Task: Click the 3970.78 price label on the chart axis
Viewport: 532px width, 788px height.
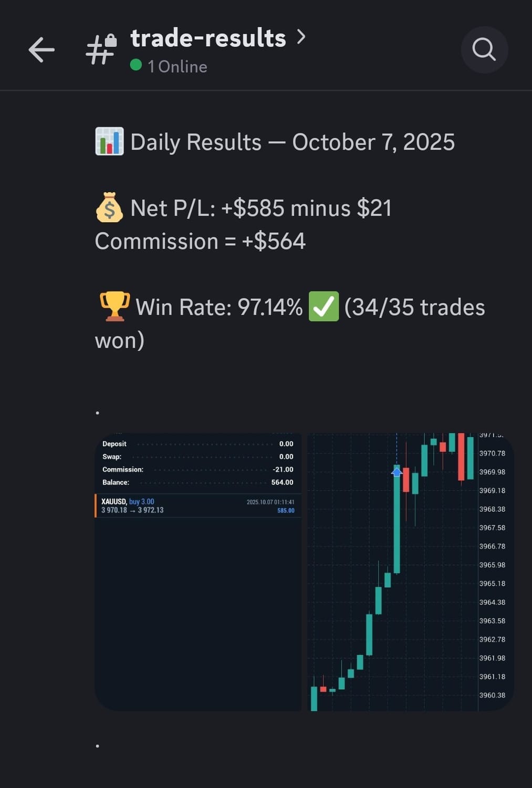Action: click(492, 453)
